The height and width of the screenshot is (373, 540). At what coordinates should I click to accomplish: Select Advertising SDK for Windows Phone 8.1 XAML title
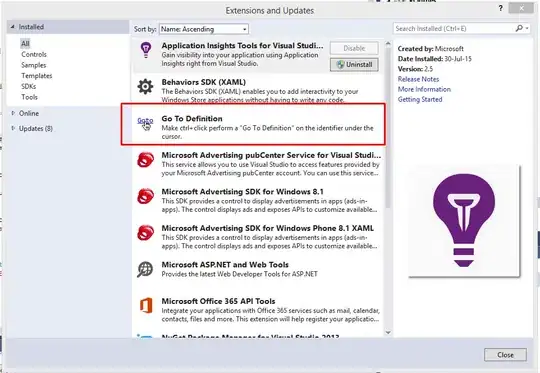pos(268,228)
